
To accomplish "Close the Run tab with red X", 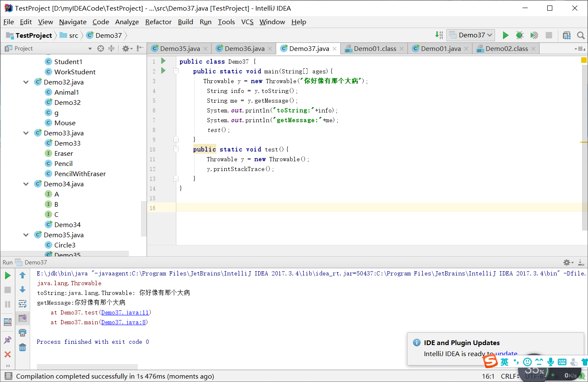I will pyautogui.click(x=8, y=354).
